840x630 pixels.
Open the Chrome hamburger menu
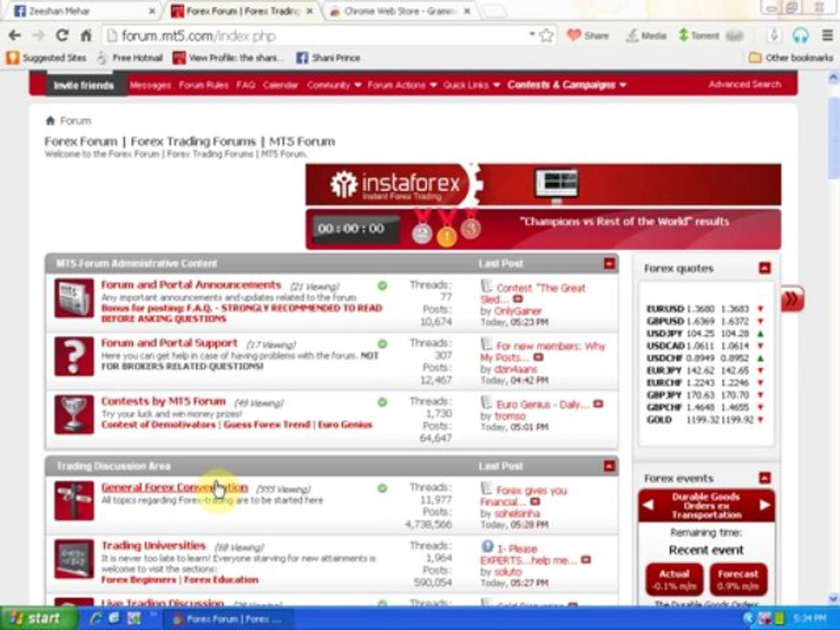pos(827,36)
